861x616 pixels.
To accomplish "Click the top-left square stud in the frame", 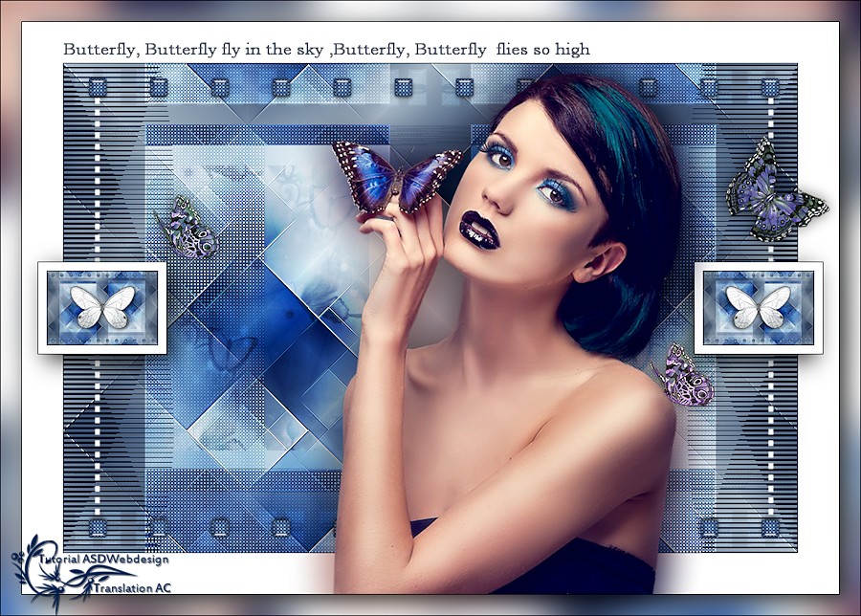I will [x=98, y=88].
